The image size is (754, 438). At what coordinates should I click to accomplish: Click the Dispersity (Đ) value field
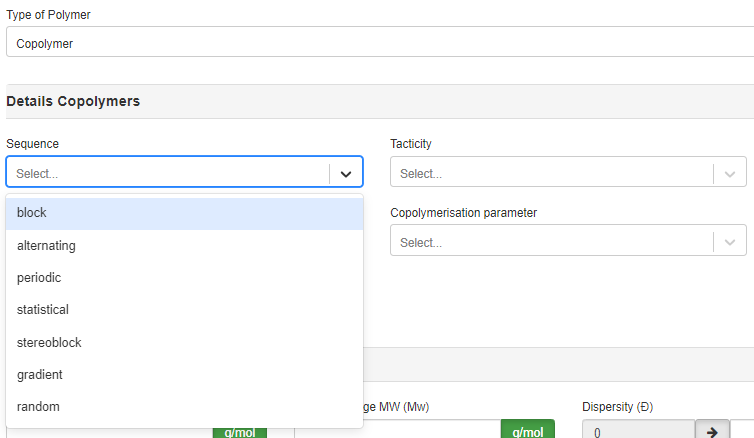637,431
